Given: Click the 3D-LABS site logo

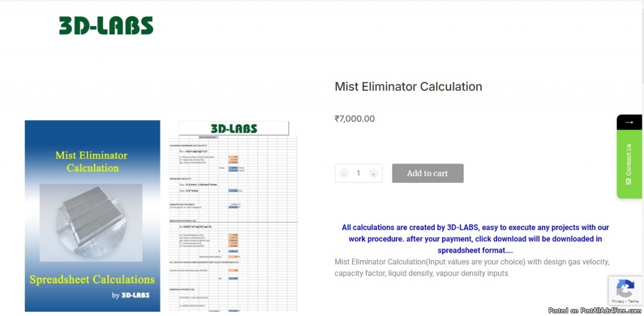Looking at the screenshot, I should pyautogui.click(x=106, y=26).
